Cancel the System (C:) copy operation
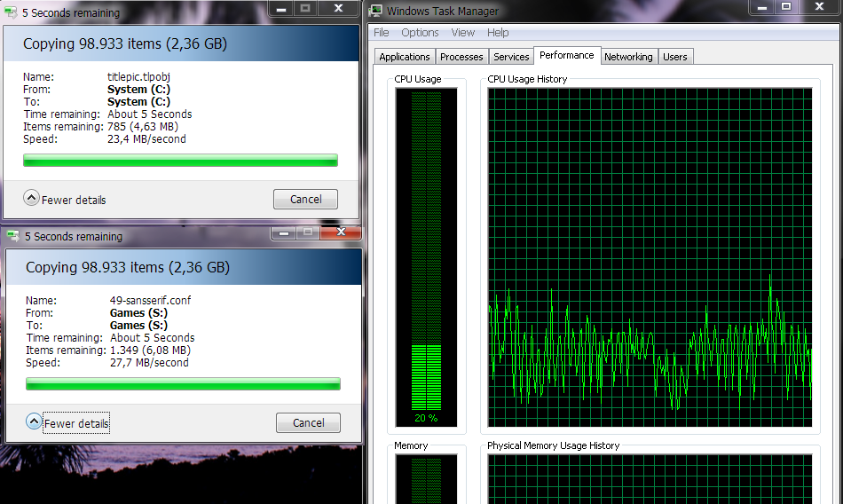The width and height of the screenshot is (843, 504). coord(305,199)
